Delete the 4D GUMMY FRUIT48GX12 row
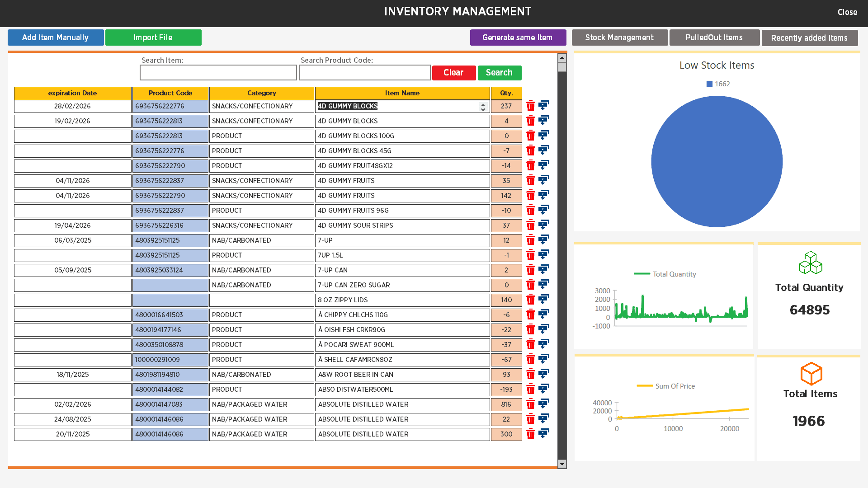The width and height of the screenshot is (868, 488). [531, 165]
